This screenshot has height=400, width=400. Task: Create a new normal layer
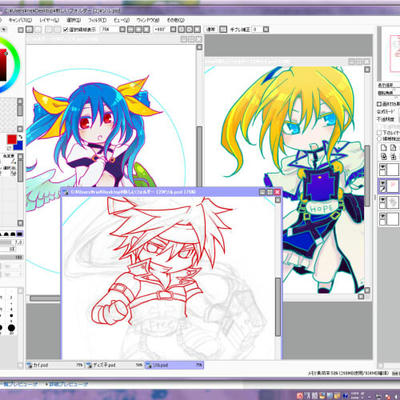(x=384, y=148)
